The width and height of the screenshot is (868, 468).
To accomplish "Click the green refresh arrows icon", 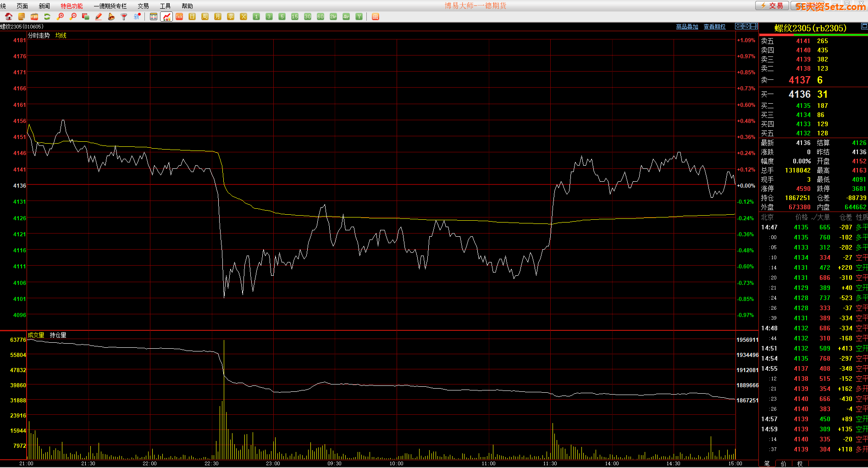I will (47, 17).
